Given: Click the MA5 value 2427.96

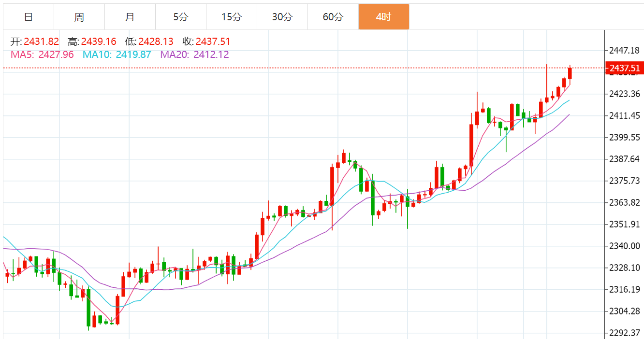Looking at the screenshot, I should (56, 55).
